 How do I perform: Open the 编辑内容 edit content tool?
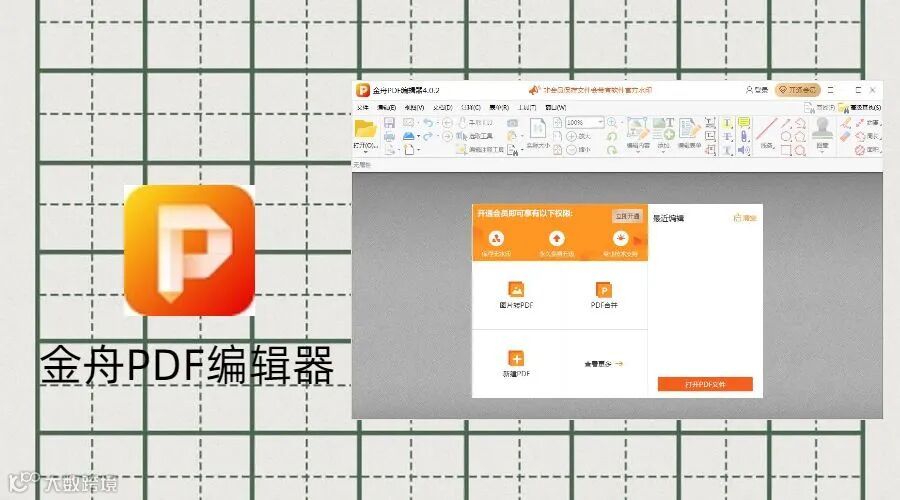[x=638, y=134]
